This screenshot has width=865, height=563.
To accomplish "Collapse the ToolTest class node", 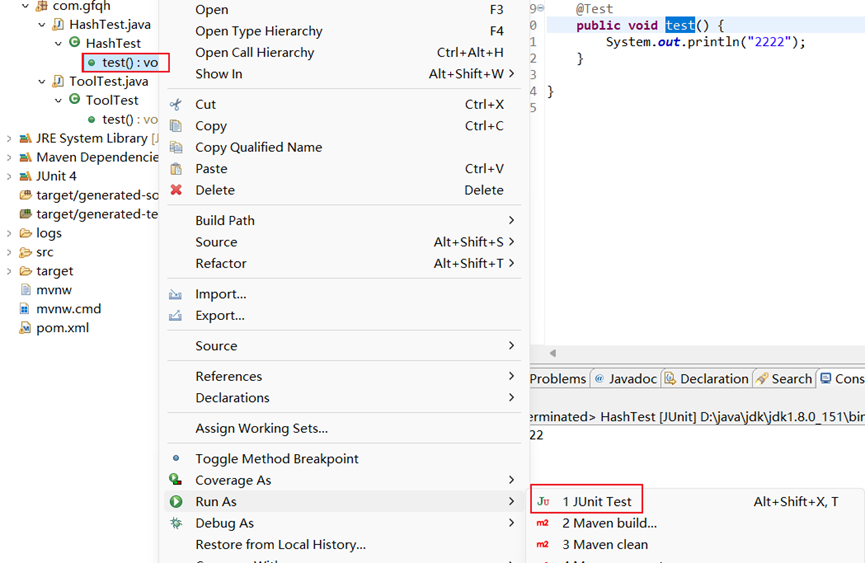I will 58,100.
